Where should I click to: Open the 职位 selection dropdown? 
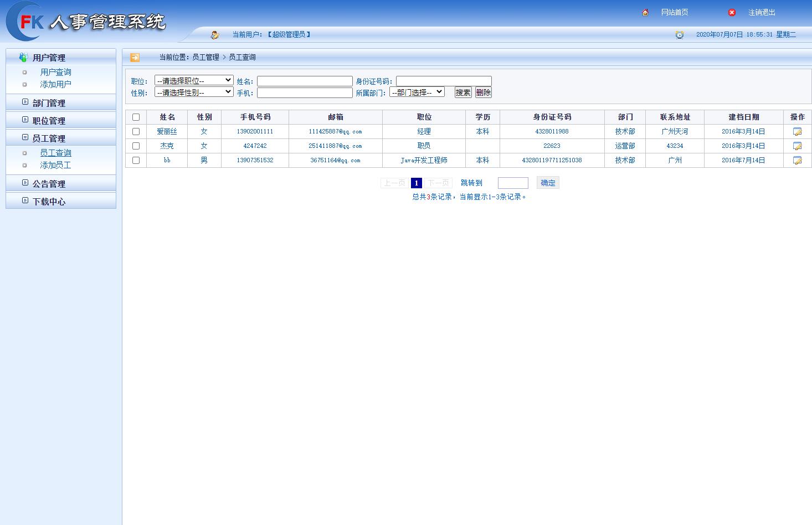click(193, 80)
